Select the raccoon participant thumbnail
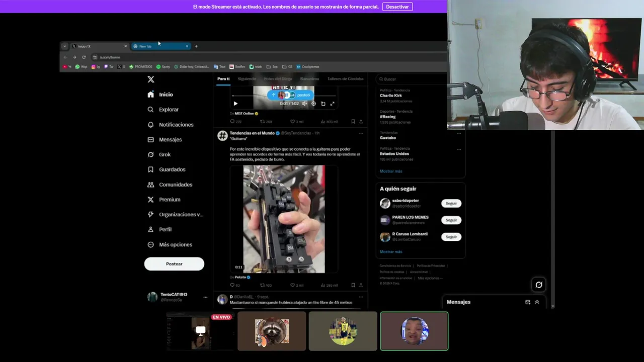Screen dimensions: 644x362 click(272, 331)
